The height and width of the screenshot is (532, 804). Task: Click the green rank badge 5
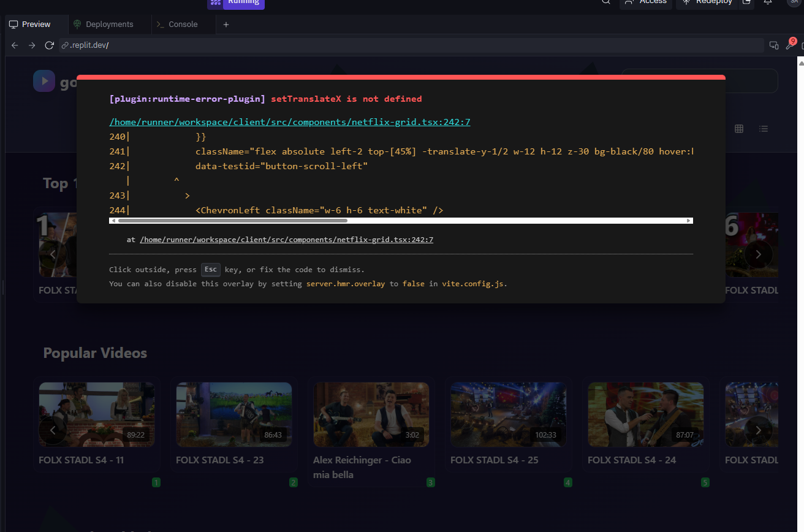pos(705,482)
